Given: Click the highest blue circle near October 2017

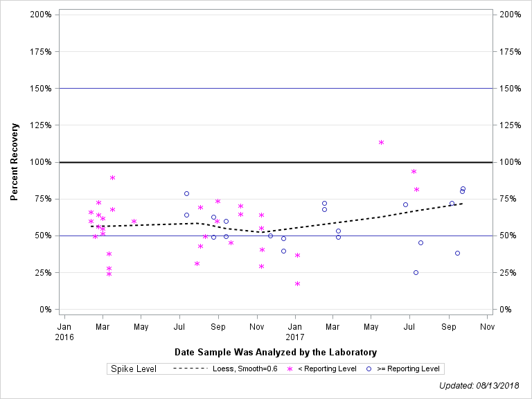Looking at the screenshot, I should pyautogui.click(x=463, y=189).
